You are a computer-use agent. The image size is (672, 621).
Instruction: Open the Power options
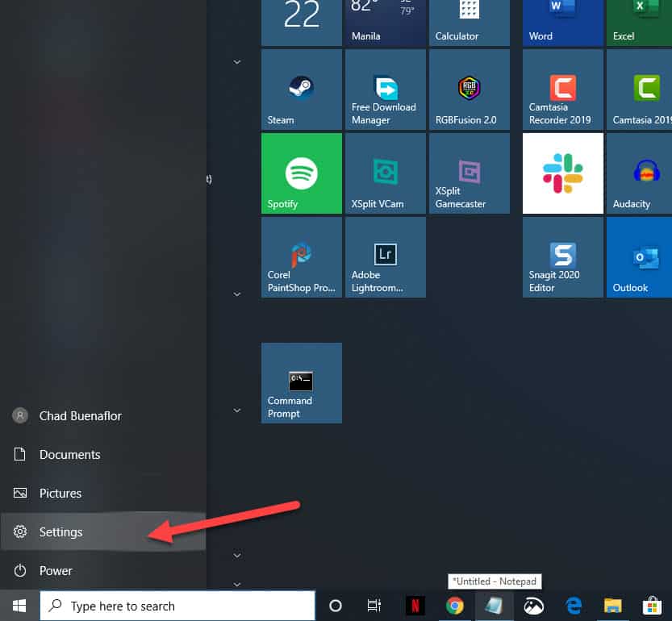click(x=103, y=571)
